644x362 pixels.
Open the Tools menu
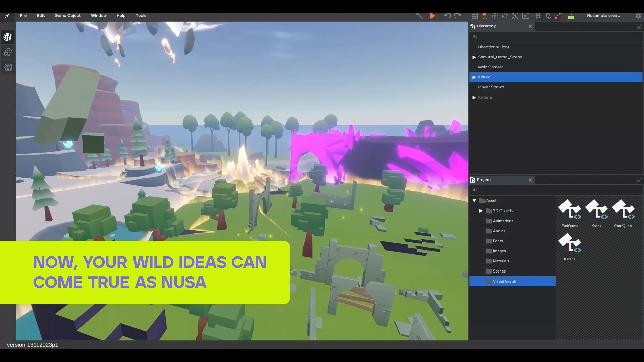point(141,16)
